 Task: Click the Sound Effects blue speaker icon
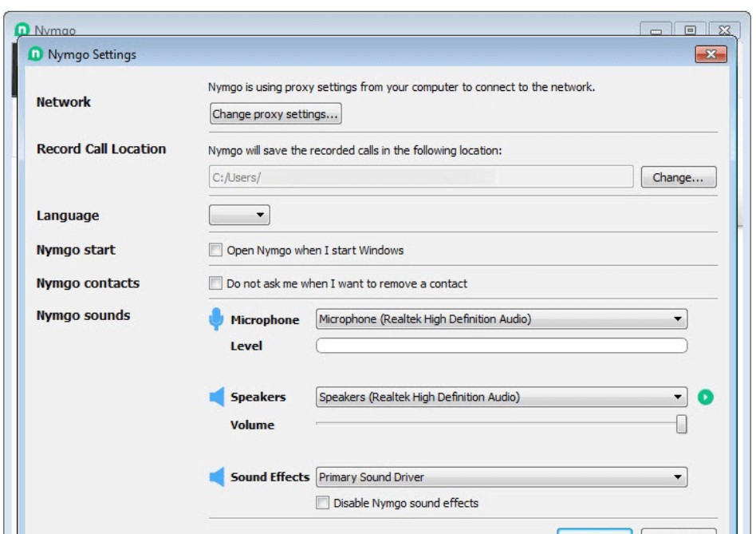[216, 477]
